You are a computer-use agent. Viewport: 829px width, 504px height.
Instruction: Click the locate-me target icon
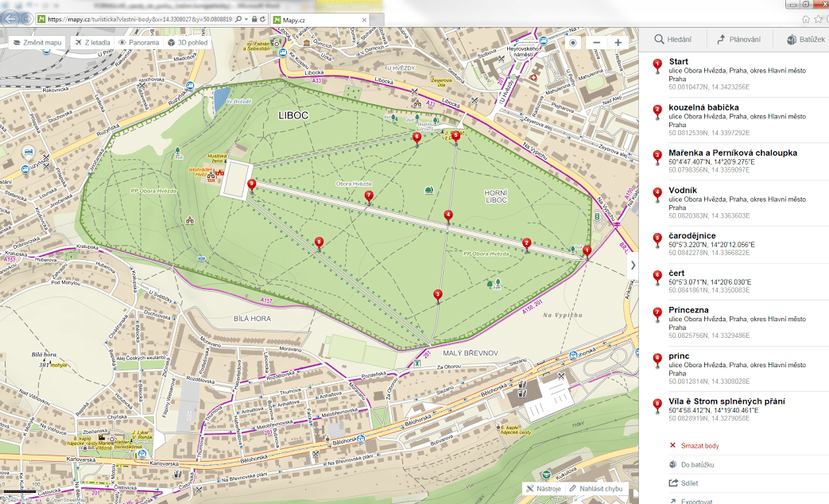tap(574, 42)
